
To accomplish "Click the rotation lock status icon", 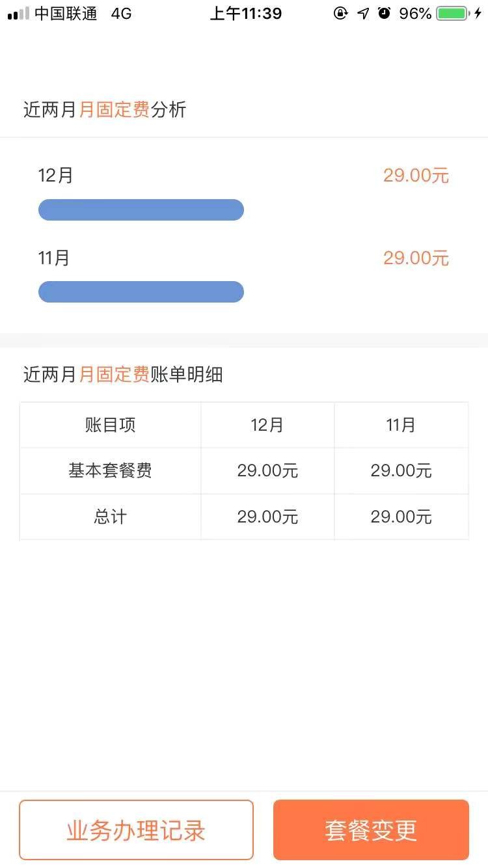I will click(340, 13).
